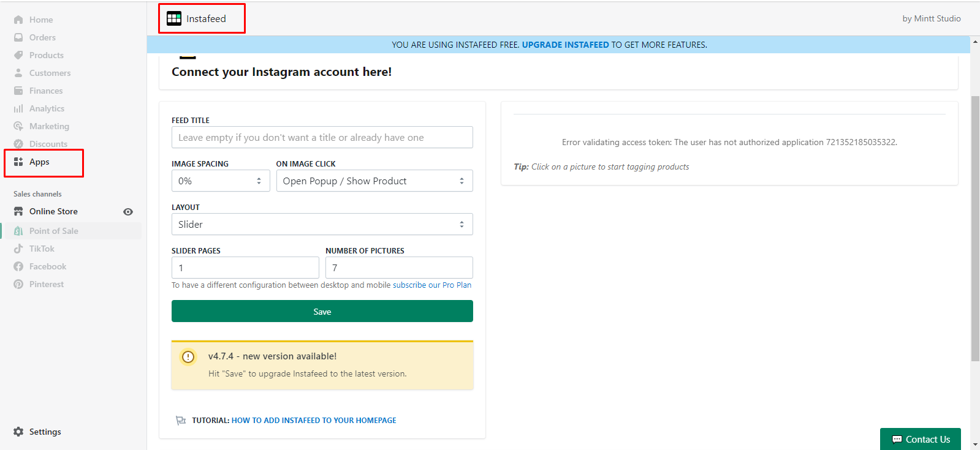The image size is (980, 450).
Task: Click the warning icon in version notice
Action: [x=188, y=356]
